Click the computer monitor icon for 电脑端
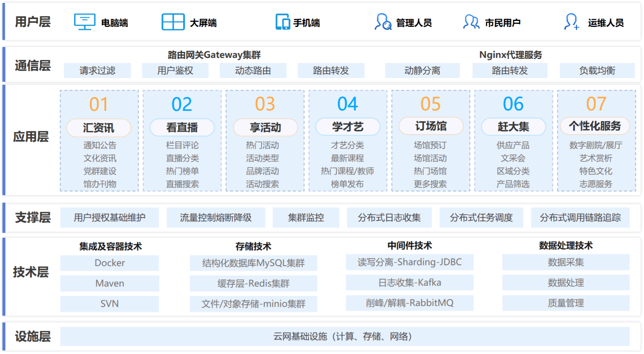Viewport: 644px width, 354px height. click(84, 22)
